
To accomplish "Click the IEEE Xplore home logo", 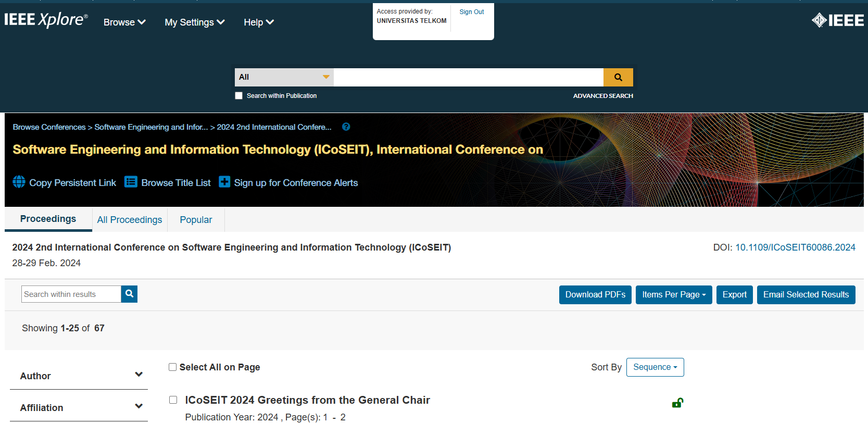I will pyautogui.click(x=46, y=20).
